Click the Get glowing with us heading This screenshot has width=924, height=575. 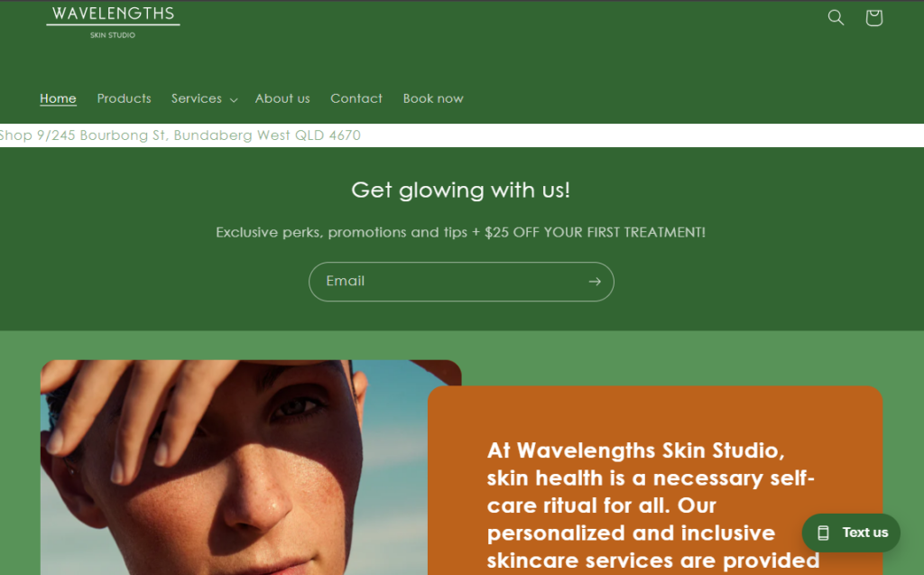coord(461,190)
